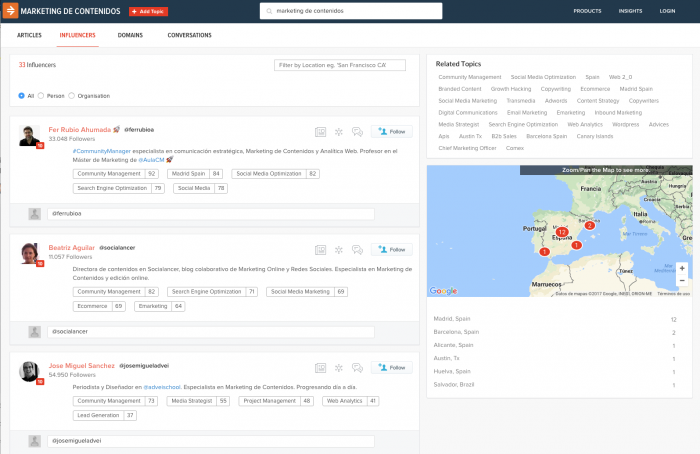This screenshot has height=454, width=700.
Task: Select the Organisation radio filter
Action: [x=71, y=96]
